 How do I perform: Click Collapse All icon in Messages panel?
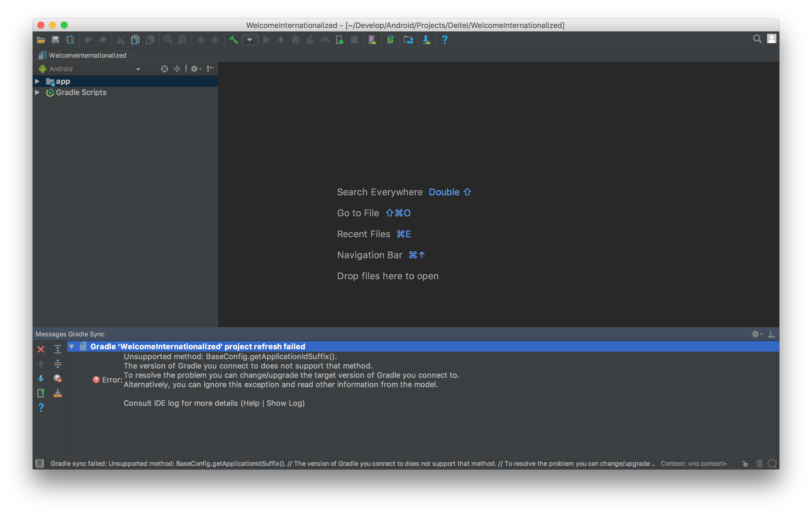[x=58, y=364]
